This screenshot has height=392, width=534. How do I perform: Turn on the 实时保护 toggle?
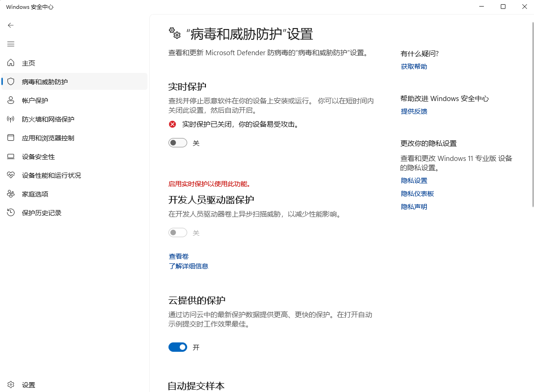[x=178, y=143]
